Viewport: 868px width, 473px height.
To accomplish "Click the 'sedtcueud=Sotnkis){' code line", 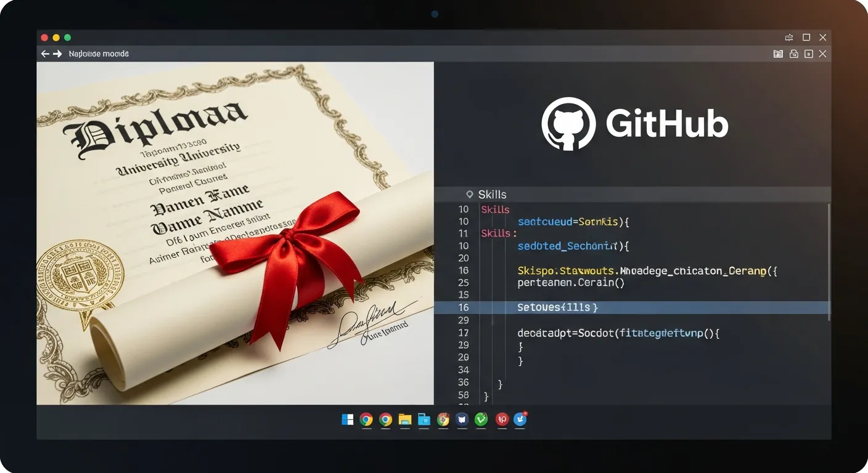I will coord(573,222).
